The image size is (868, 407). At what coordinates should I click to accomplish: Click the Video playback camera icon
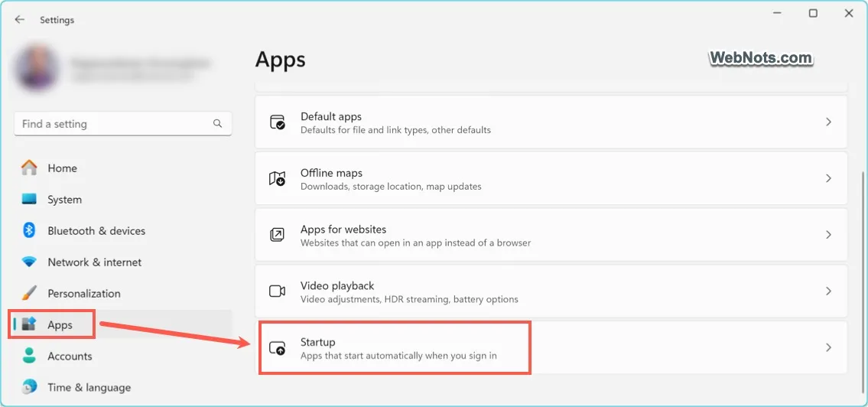click(x=277, y=291)
